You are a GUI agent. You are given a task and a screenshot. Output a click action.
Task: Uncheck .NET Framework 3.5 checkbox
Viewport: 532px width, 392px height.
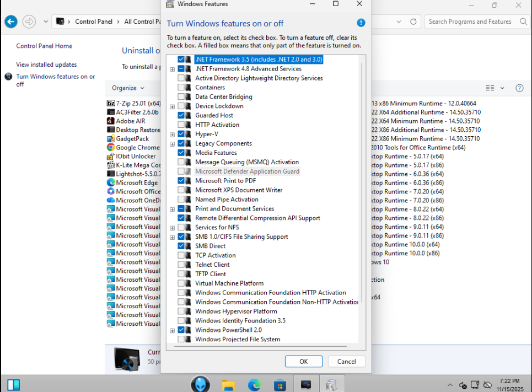pos(181,60)
